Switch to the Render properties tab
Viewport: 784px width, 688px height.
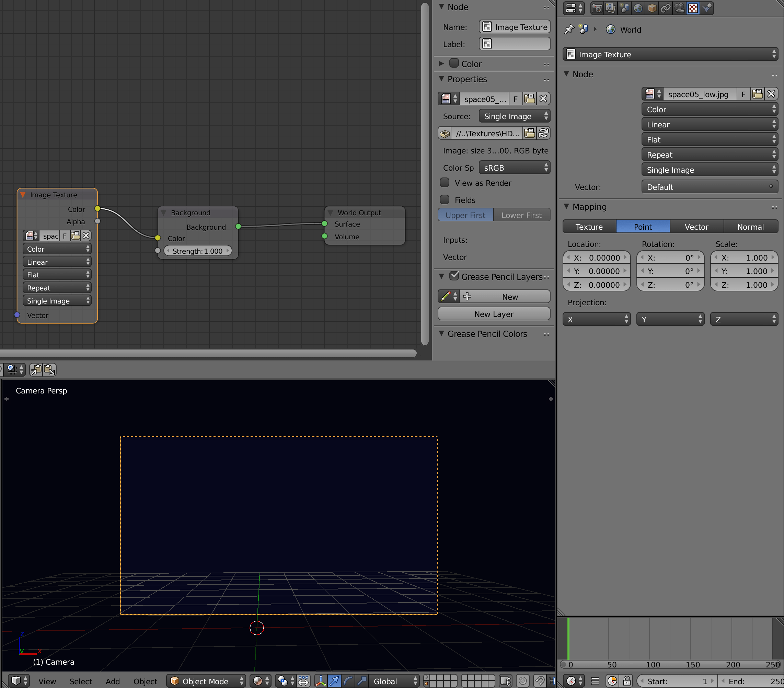(x=597, y=8)
